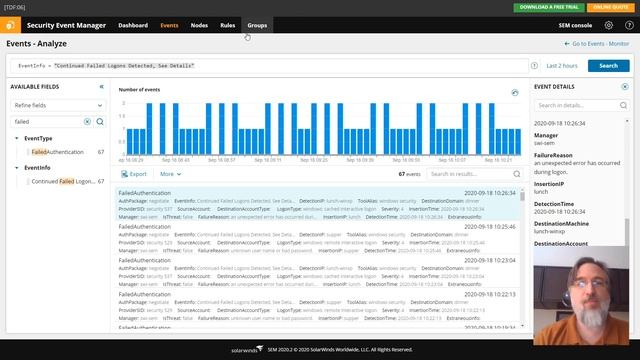Click the search in results magnifier icon
Screen dimensions: 640x360
[517, 174]
